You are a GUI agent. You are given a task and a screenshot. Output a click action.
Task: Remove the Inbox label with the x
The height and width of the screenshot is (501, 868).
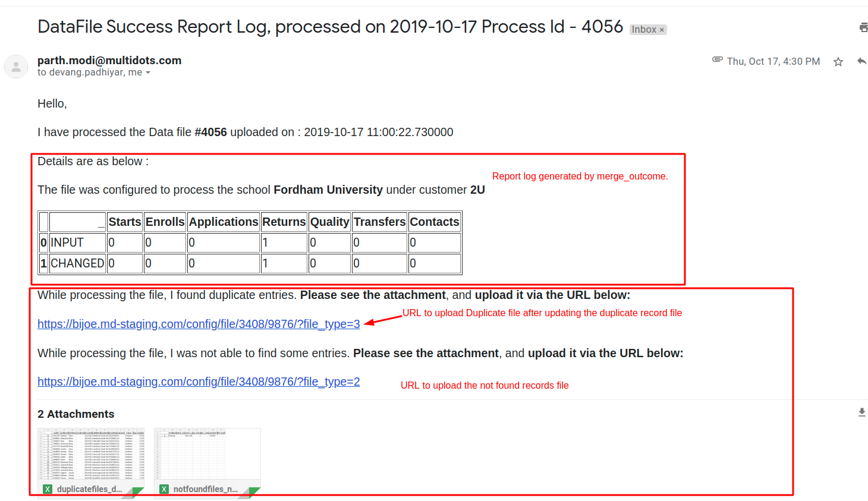(662, 30)
